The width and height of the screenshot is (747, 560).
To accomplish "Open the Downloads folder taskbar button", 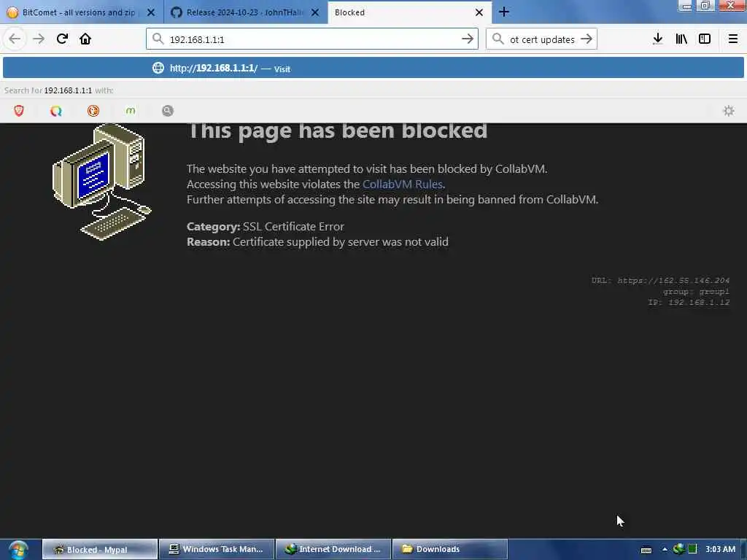I will [x=450, y=550].
